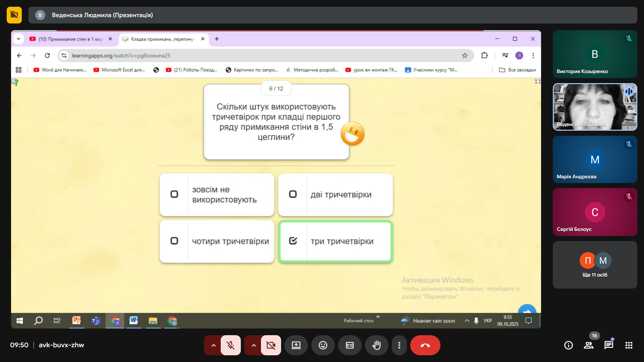Toggle closed captions icon
The width and height of the screenshot is (644, 362).
(x=350, y=345)
